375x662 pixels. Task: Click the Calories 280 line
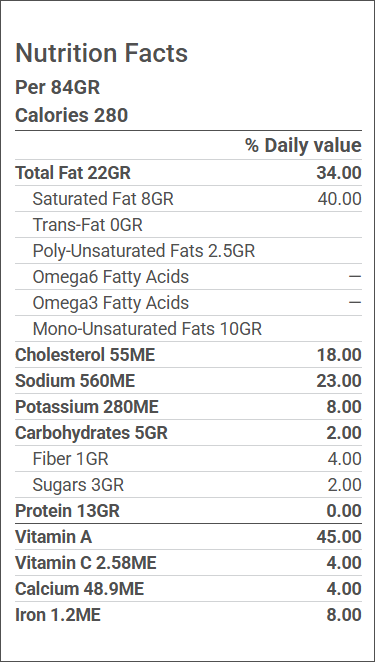click(x=71, y=115)
